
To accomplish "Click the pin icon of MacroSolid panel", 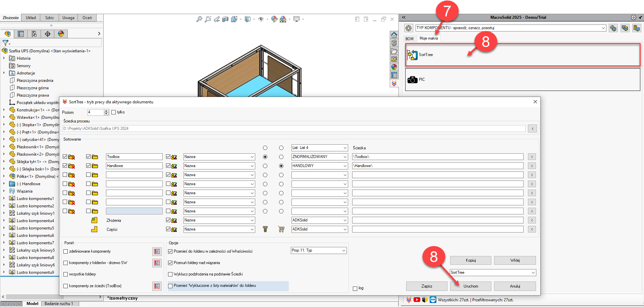I will pyautogui.click(x=640, y=17).
